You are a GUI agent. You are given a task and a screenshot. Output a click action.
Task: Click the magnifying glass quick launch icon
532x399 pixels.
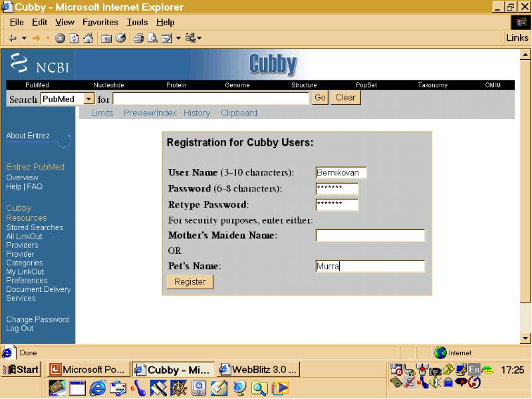(259, 388)
